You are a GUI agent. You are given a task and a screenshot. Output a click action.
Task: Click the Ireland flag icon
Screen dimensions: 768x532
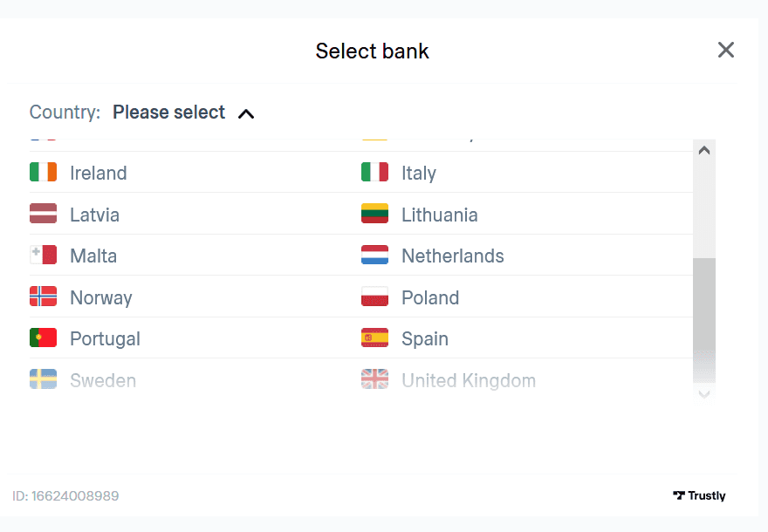pos(43,173)
